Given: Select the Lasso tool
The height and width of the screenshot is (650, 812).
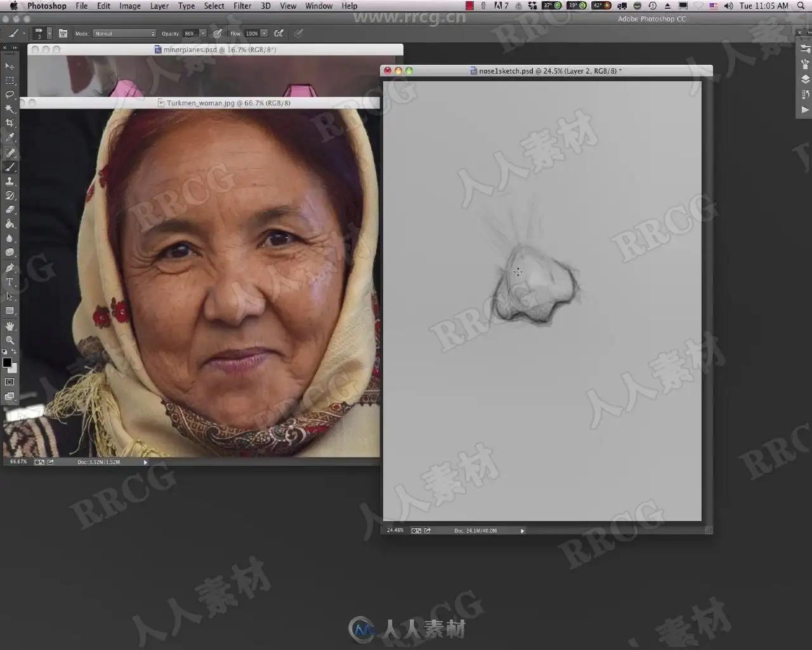Looking at the screenshot, I should coord(10,95).
